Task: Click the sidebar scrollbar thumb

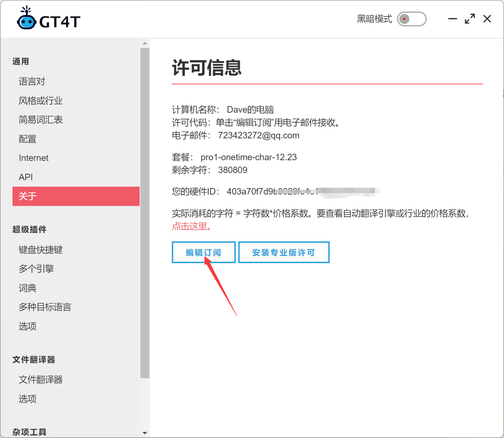Action: pos(145,213)
